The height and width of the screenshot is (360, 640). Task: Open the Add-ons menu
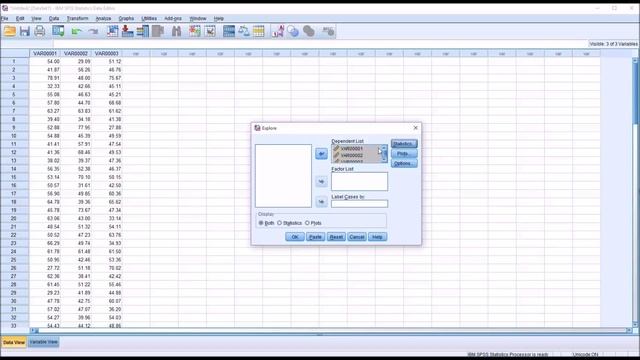[x=173, y=18]
